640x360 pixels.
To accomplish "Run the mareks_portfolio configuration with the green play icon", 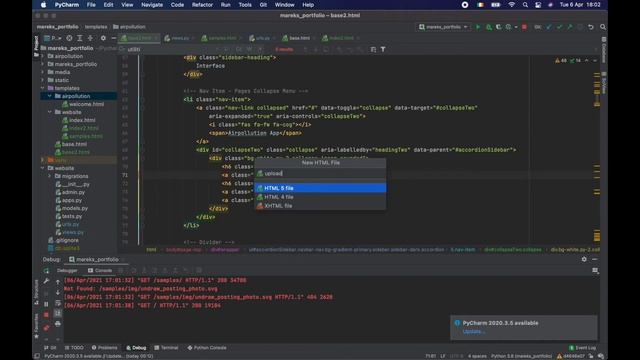I will coord(478,27).
